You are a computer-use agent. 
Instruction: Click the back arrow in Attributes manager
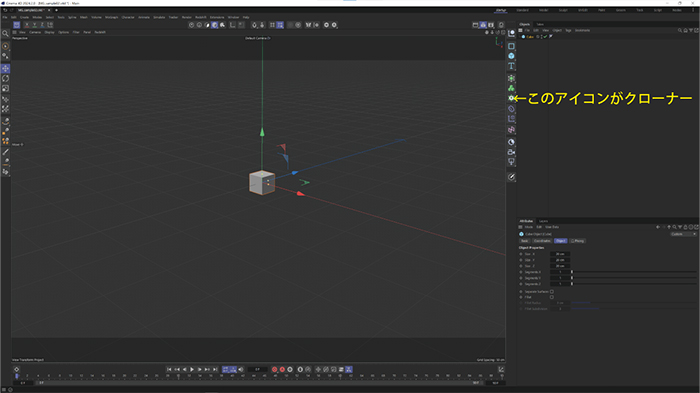658,227
